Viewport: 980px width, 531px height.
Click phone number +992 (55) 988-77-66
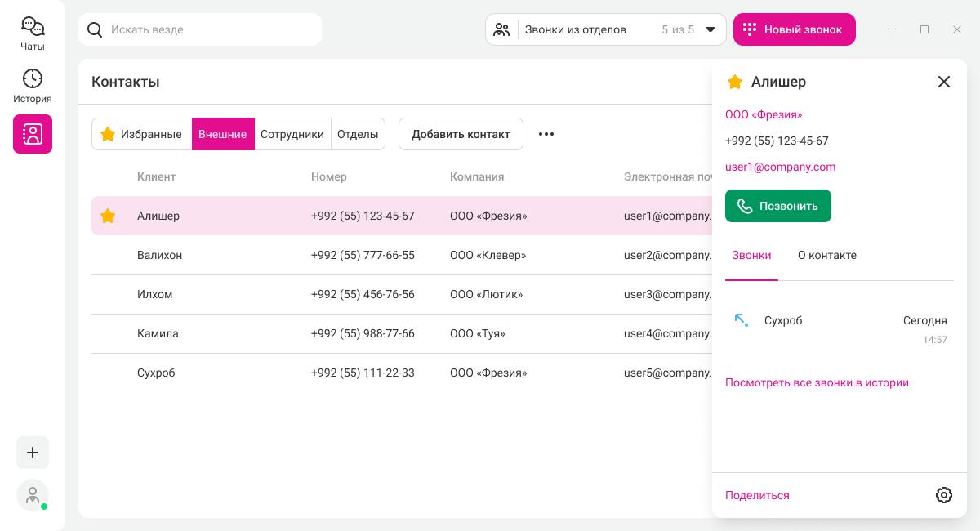click(363, 333)
